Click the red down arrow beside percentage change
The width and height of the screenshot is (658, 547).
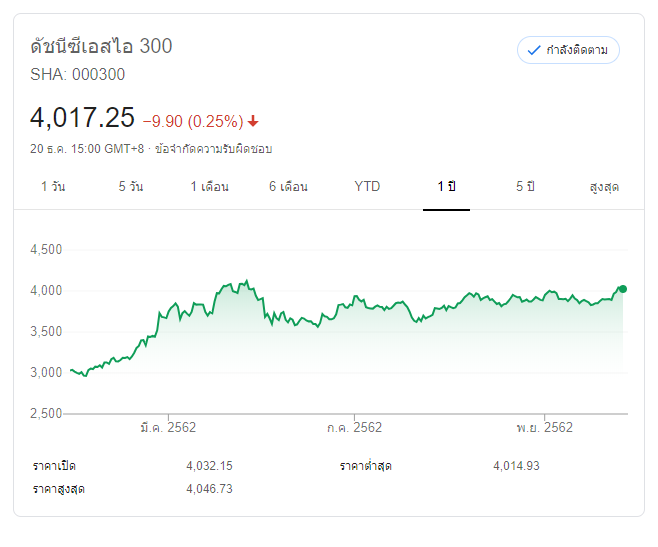254,122
